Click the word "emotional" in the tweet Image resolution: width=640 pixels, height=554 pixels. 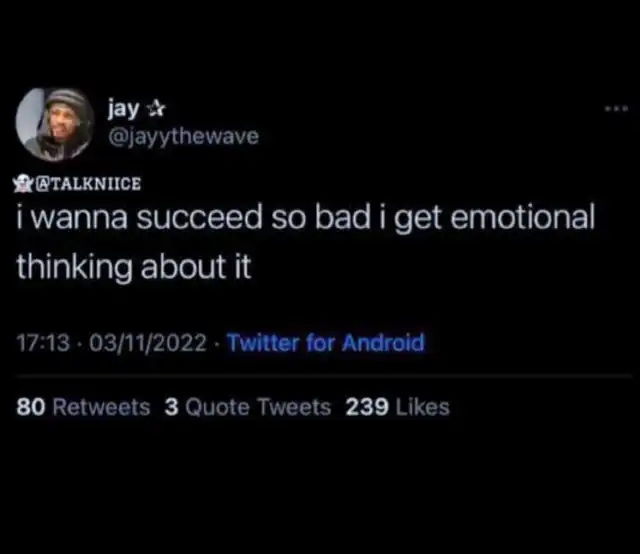522,217
